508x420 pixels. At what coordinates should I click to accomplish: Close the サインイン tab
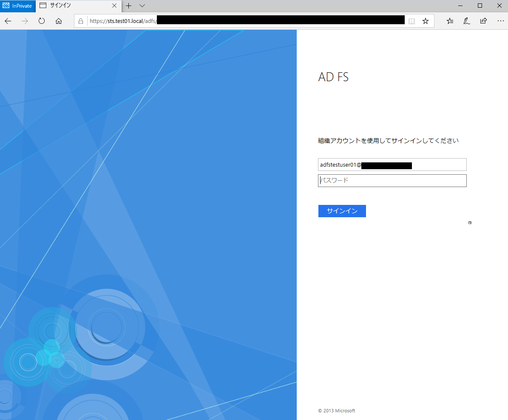pos(114,6)
